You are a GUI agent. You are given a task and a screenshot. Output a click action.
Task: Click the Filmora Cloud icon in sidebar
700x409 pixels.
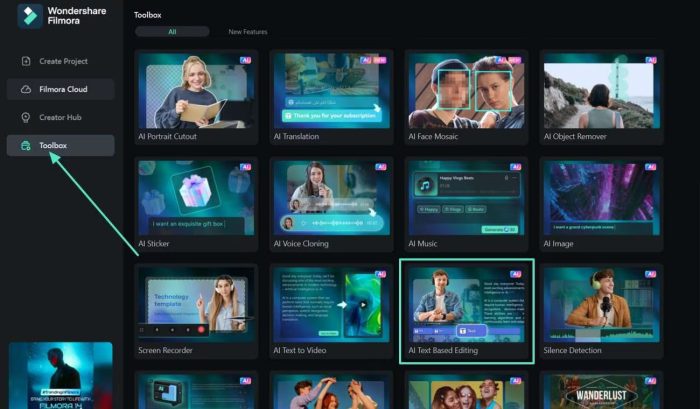[x=26, y=89]
